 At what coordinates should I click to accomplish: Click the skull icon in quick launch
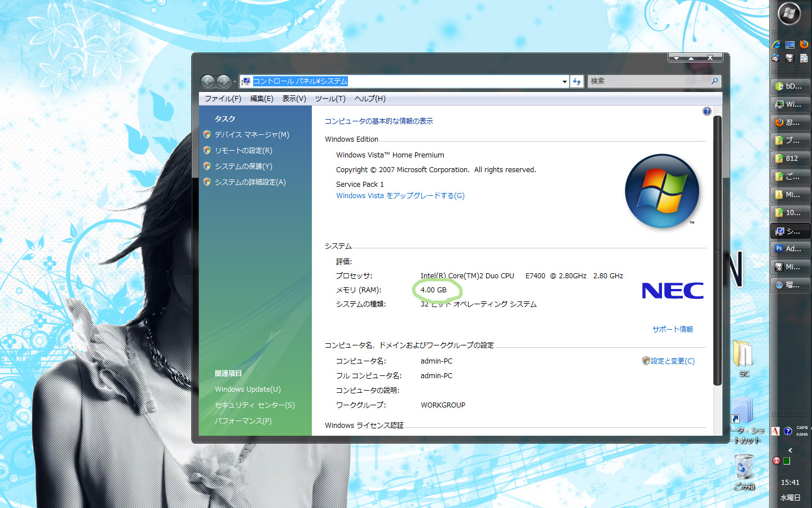pyautogui.click(x=790, y=58)
